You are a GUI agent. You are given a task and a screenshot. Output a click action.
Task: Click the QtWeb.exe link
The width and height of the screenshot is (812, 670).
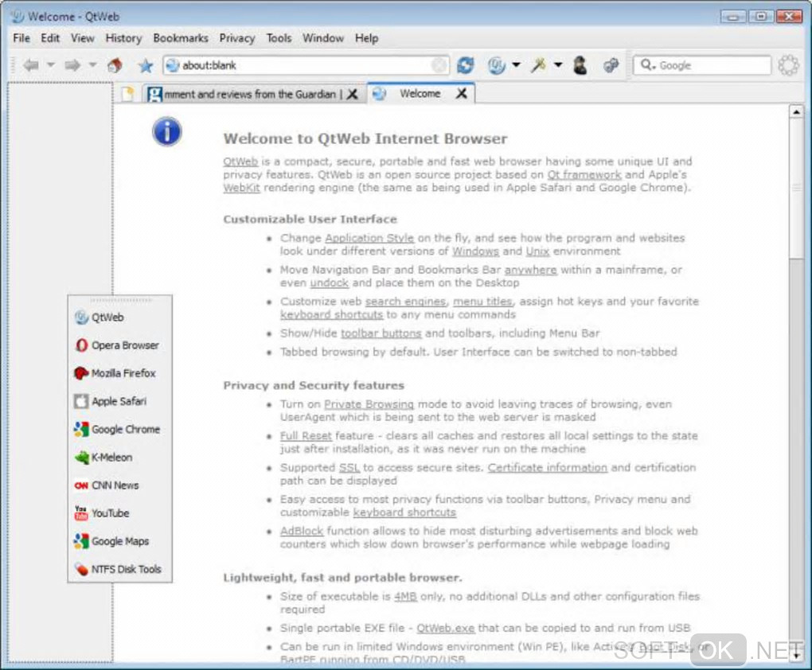tap(445, 628)
